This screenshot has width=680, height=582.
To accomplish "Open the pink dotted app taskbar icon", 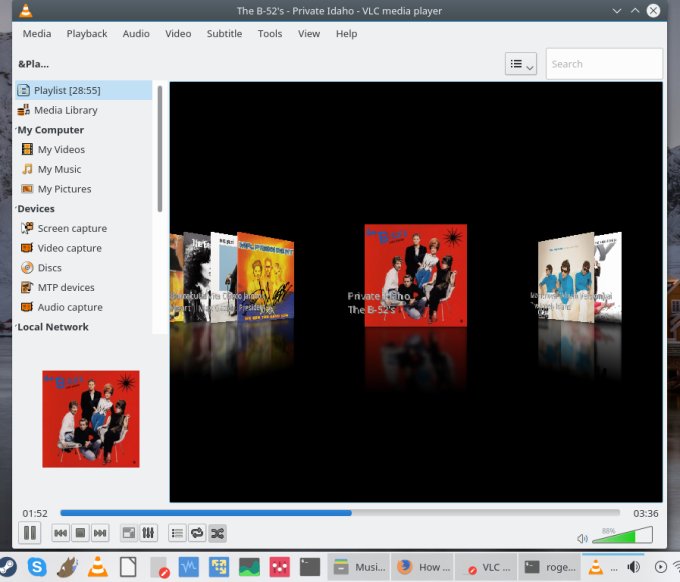I will [280, 567].
